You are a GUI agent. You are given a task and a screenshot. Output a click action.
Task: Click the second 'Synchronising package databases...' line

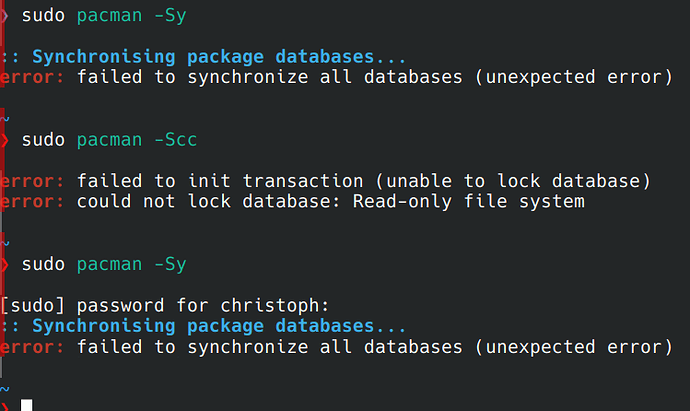202,327
